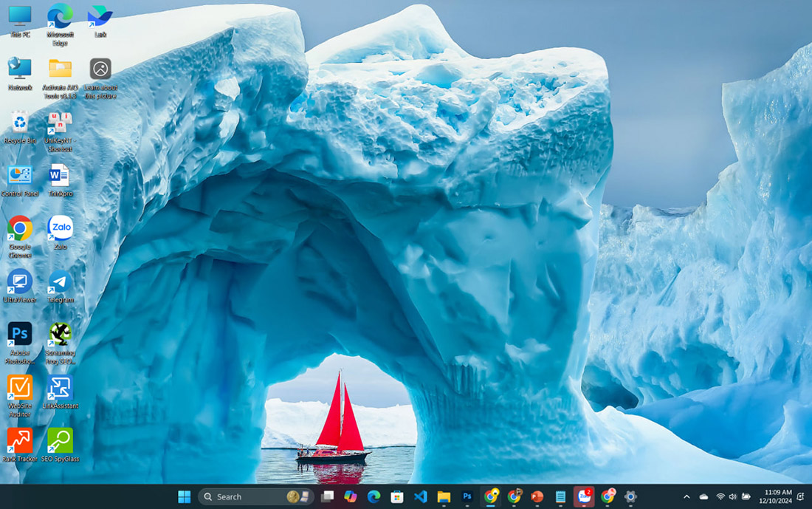Image resolution: width=812 pixels, height=509 pixels.
Task: Open WebSite Auditor from the desktop
Action: coord(18,390)
